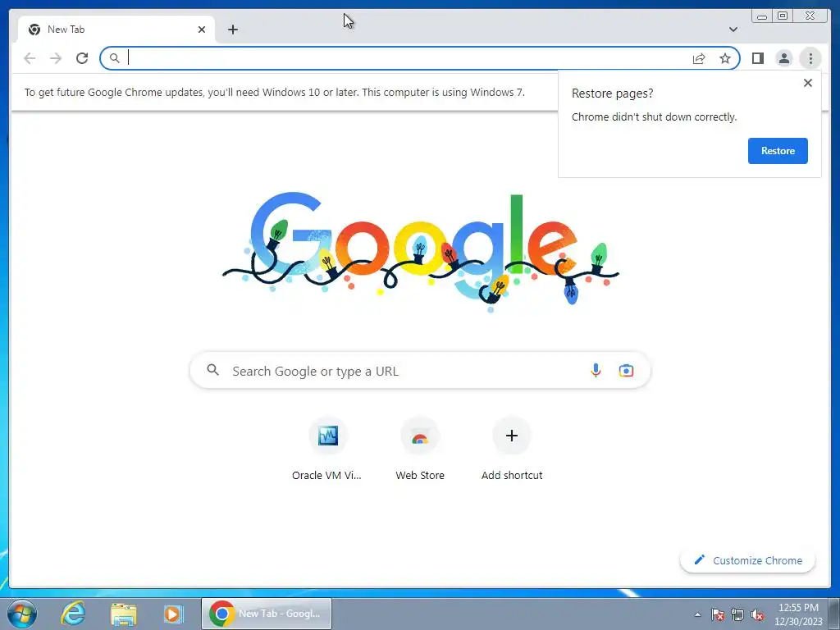
Task: Open the Windows Start menu
Action: (x=22, y=614)
